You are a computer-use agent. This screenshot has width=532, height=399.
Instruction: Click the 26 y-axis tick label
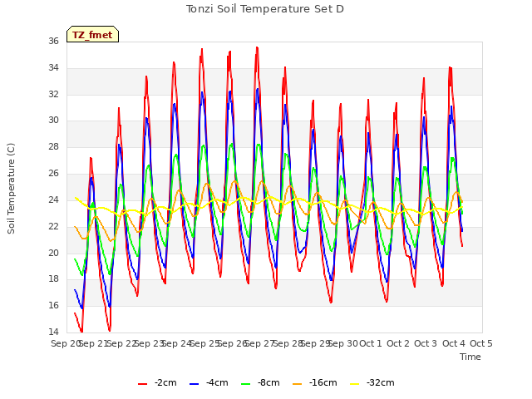pos(53,173)
